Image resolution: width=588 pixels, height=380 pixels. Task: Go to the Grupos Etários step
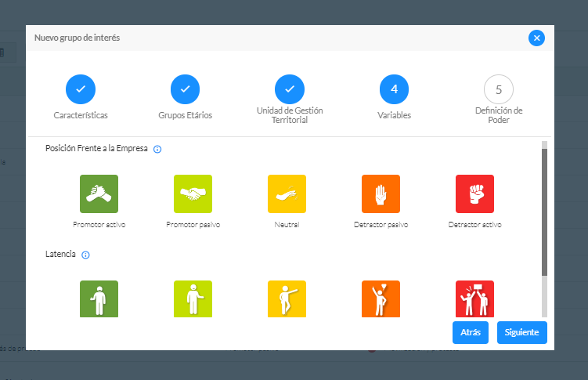pyautogui.click(x=186, y=89)
